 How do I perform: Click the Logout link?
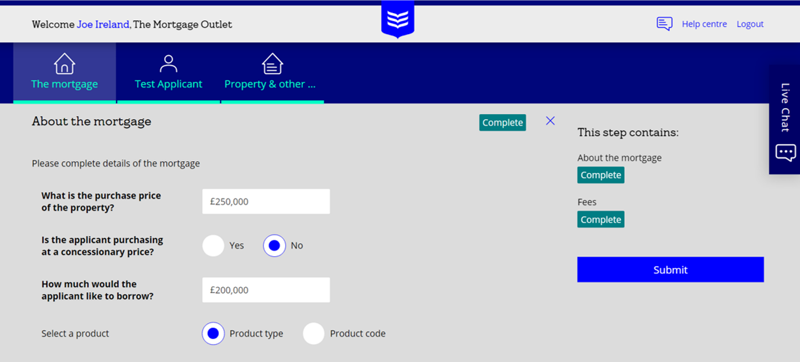750,24
